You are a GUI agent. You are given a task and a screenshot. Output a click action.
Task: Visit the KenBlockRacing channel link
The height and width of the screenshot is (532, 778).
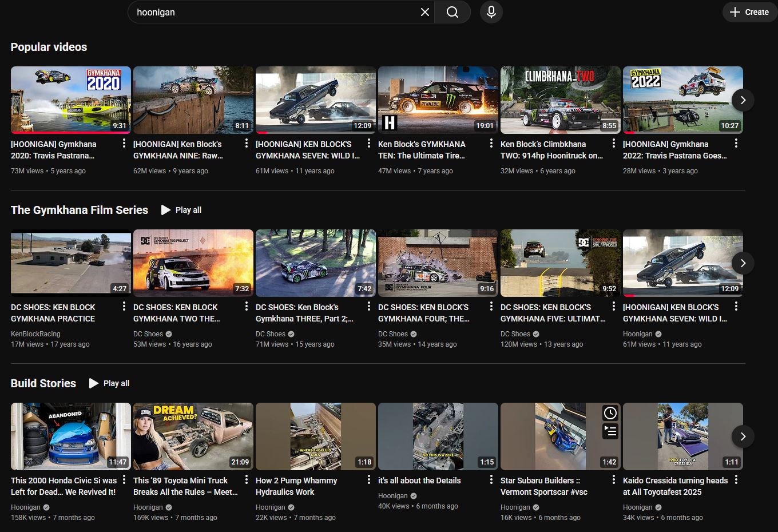pos(35,334)
